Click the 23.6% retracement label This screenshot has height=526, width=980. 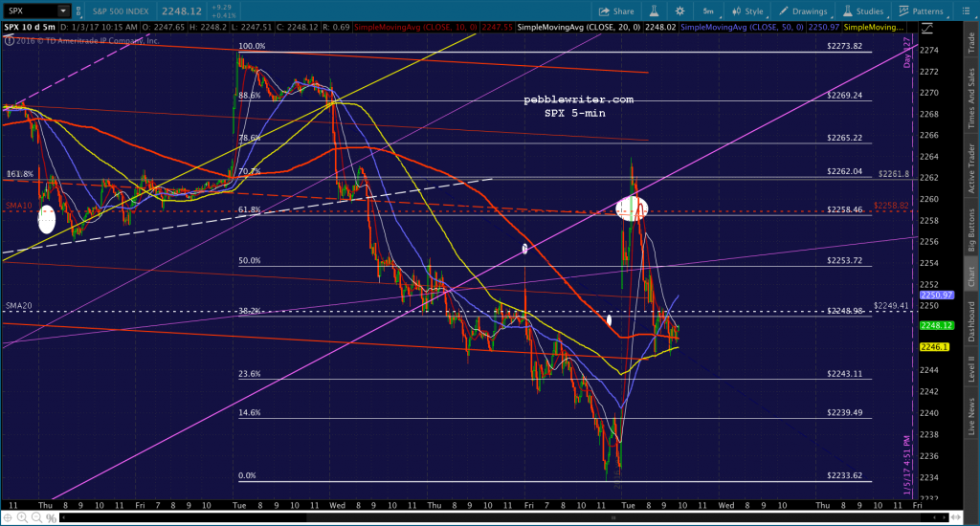pyautogui.click(x=250, y=374)
